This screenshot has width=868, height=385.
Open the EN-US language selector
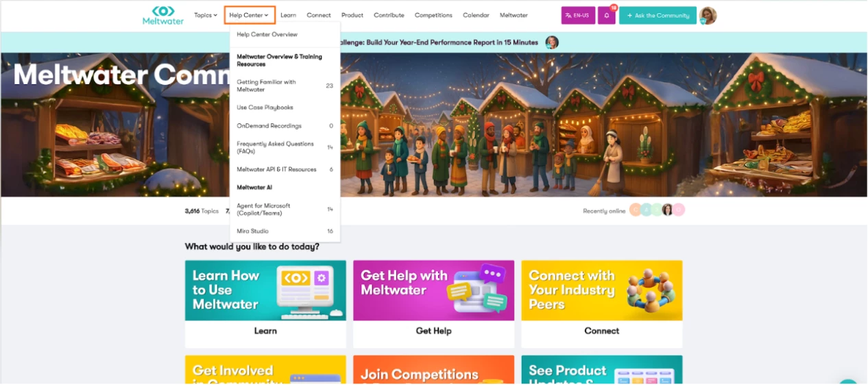tap(578, 16)
